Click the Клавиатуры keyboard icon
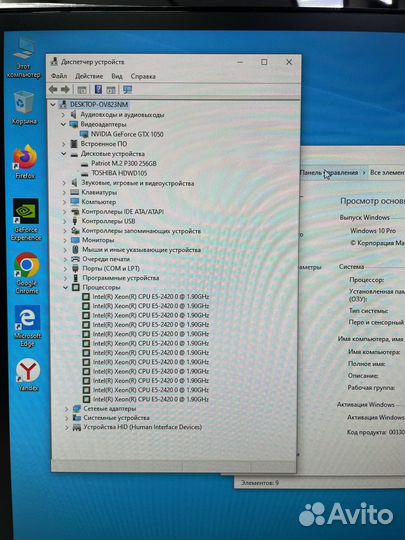The height and width of the screenshot is (540, 405). 75,193
